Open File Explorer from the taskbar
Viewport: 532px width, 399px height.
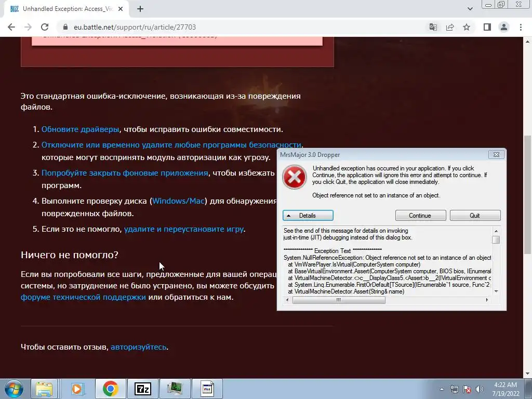pos(45,389)
